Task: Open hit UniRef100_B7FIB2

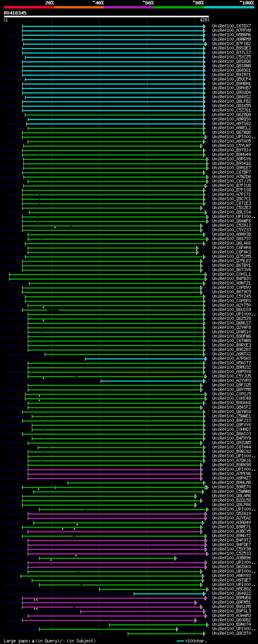Action: click(231, 44)
